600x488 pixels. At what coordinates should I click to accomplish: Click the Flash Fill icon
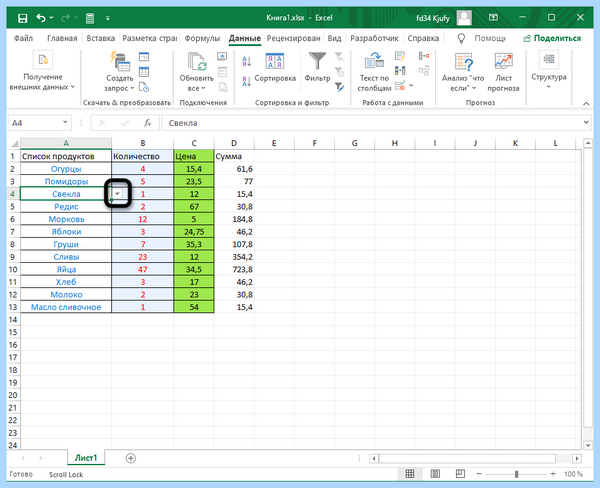(400, 57)
